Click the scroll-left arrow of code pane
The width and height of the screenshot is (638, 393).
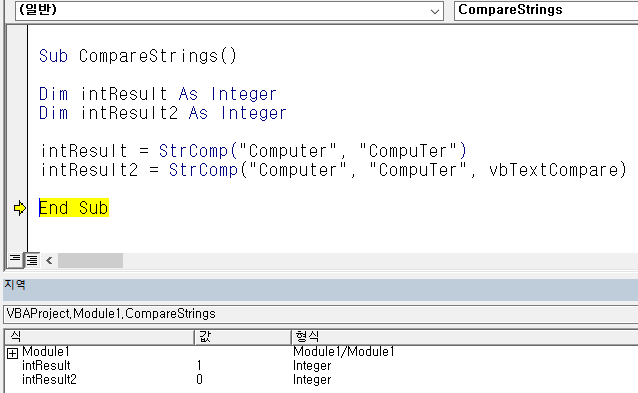pos(49,260)
